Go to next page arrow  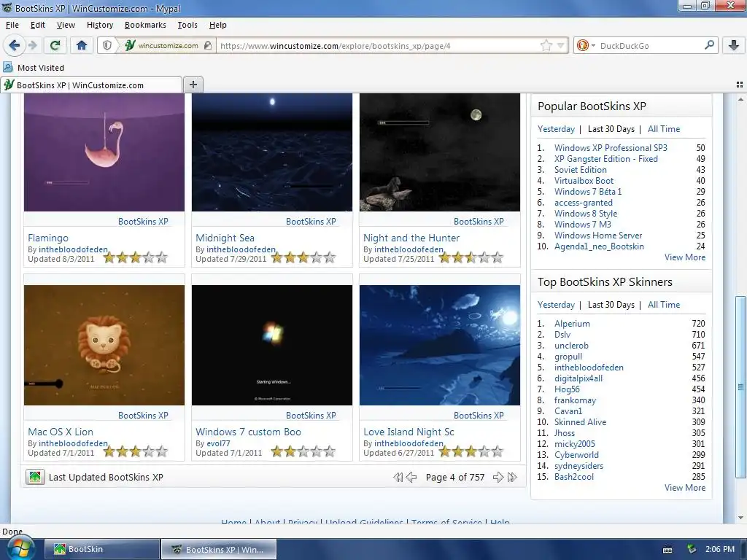point(498,477)
